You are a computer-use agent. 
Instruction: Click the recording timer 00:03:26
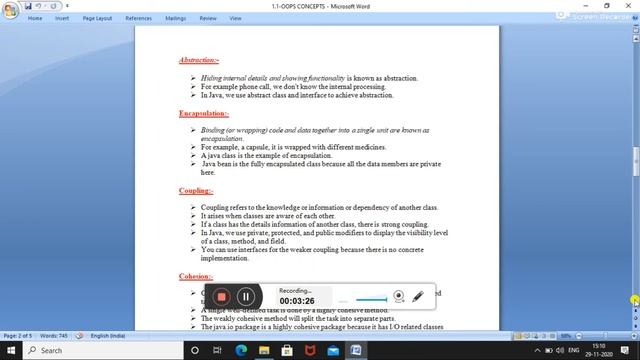point(297,301)
